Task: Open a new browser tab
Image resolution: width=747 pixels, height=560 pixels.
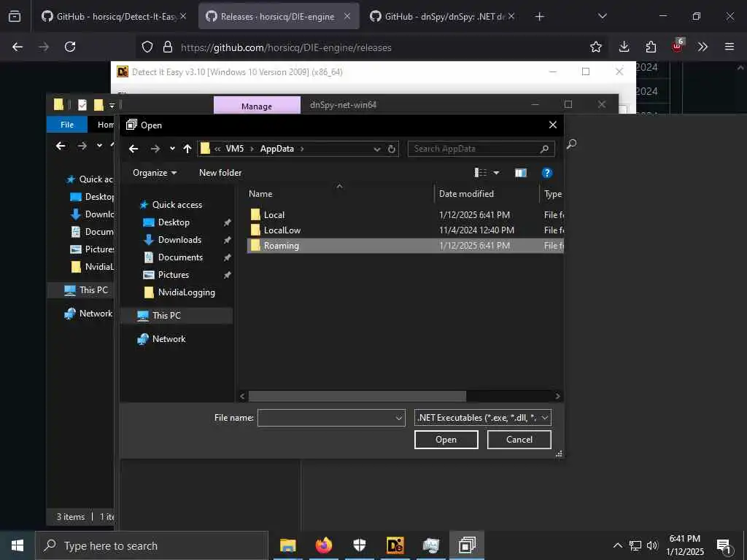Action: [x=539, y=17]
